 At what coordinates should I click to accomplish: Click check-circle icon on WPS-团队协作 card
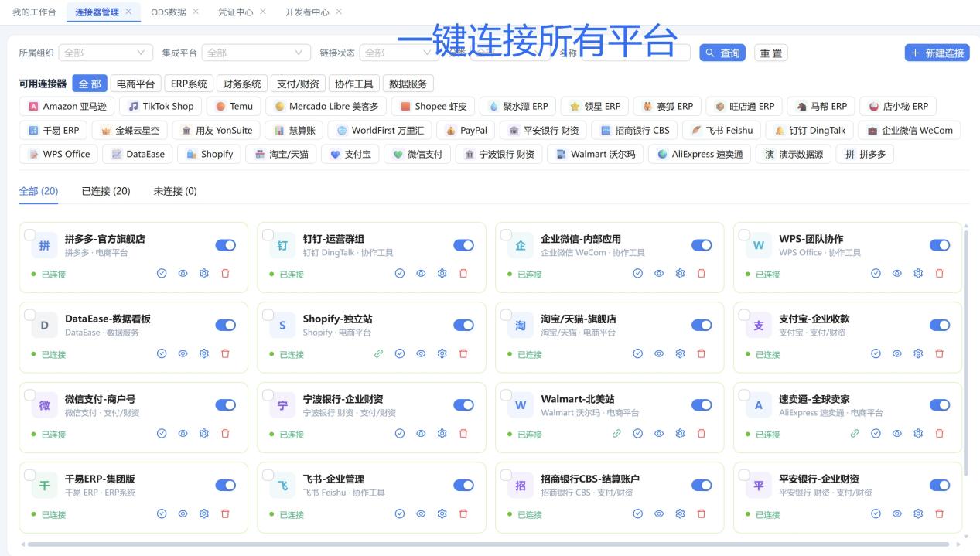click(x=876, y=273)
